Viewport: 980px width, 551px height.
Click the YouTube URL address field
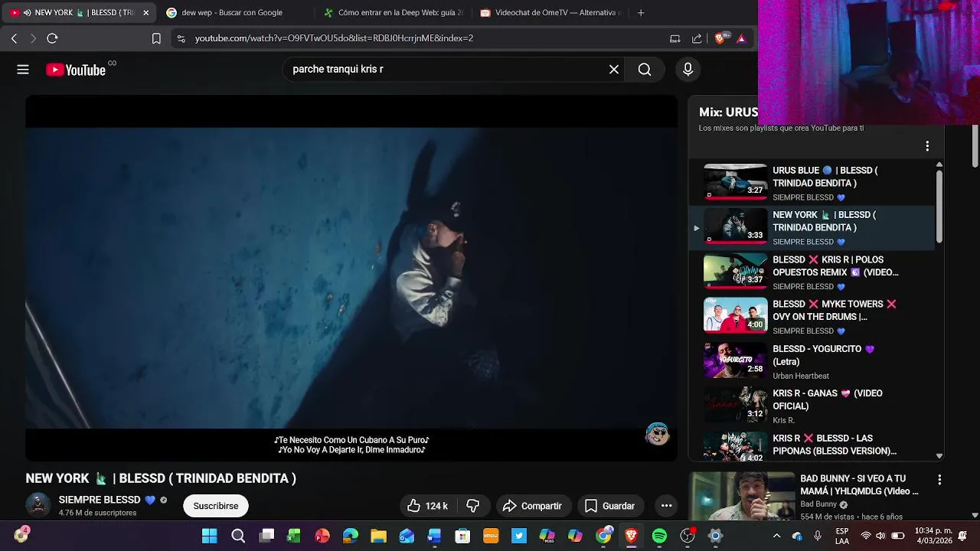click(x=334, y=38)
